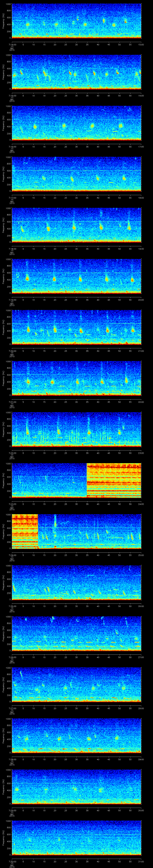The image size is (153, 868).
Task: Select the spectrogram panel starting at 7:29:00
Action: coord(77,787)
